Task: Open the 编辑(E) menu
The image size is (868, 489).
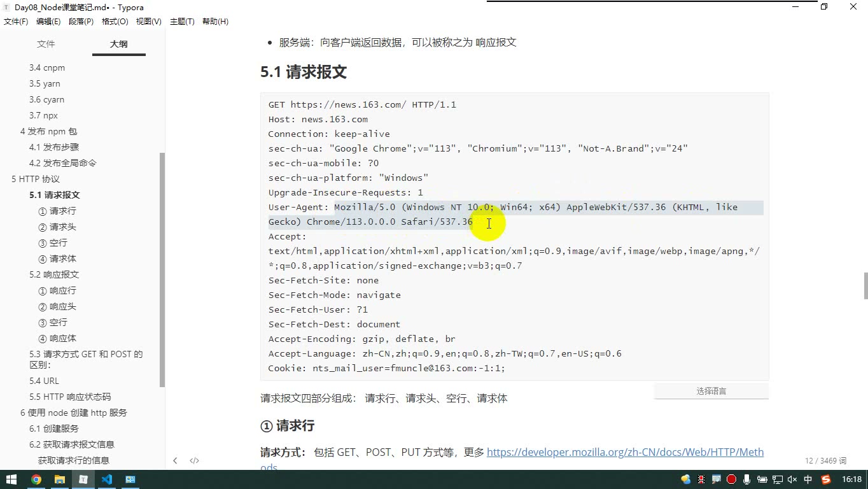Action: click(x=48, y=22)
